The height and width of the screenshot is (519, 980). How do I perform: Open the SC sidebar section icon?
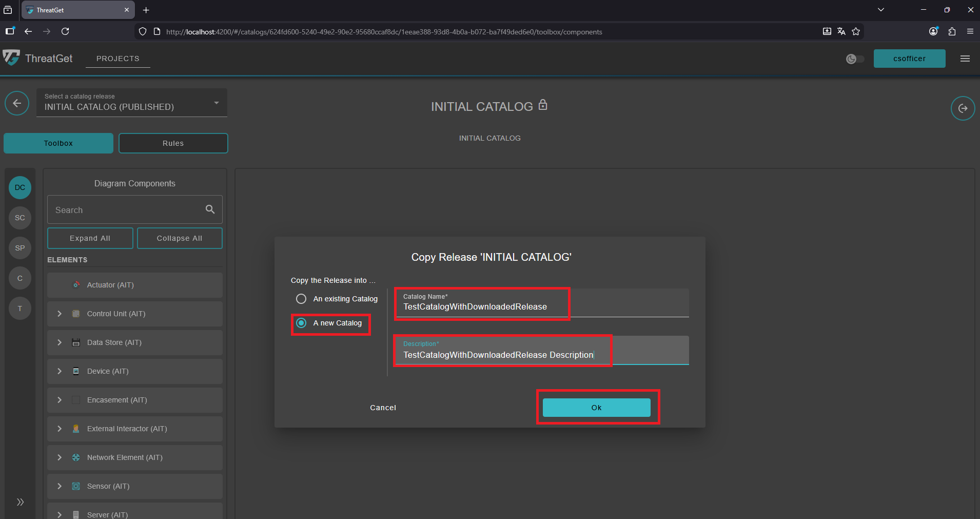click(x=20, y=218)
